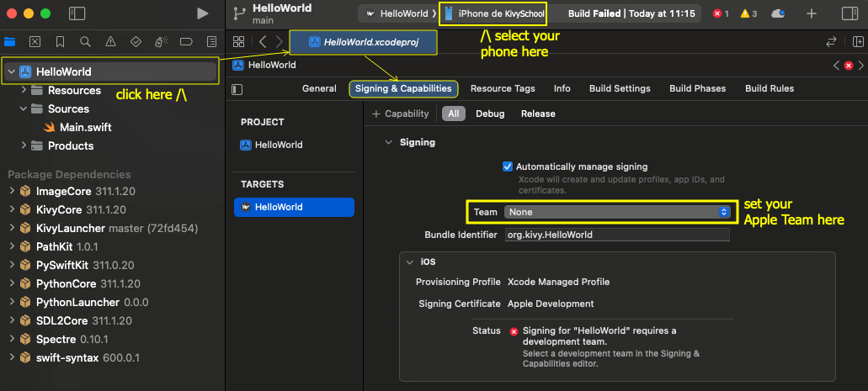Select the All configurations filter
868x391 pixels.
(x=454, y=114)
